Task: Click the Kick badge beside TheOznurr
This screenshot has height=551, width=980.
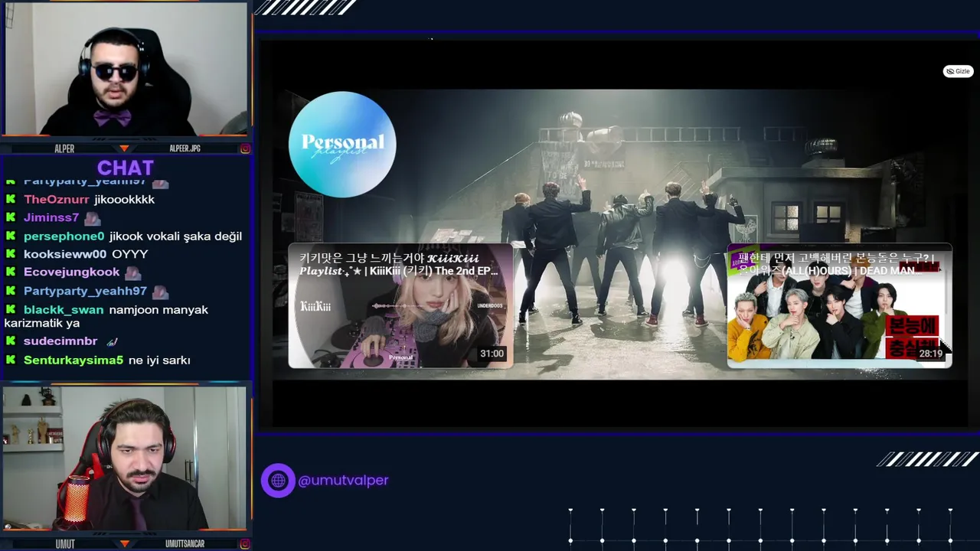Action: click(x=11, y=199)
